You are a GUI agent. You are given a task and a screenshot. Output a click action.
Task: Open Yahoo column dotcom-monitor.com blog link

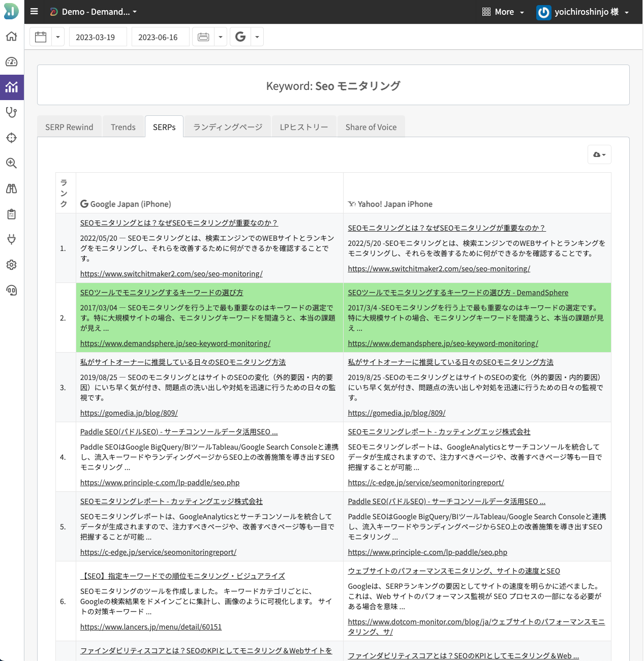click(x=476, y=626)
